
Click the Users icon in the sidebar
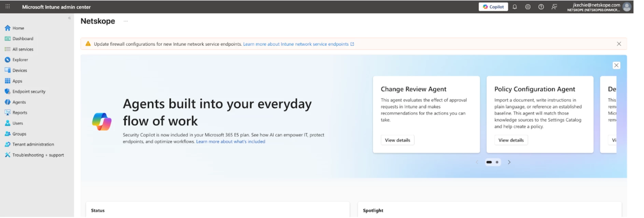(8, 123)
